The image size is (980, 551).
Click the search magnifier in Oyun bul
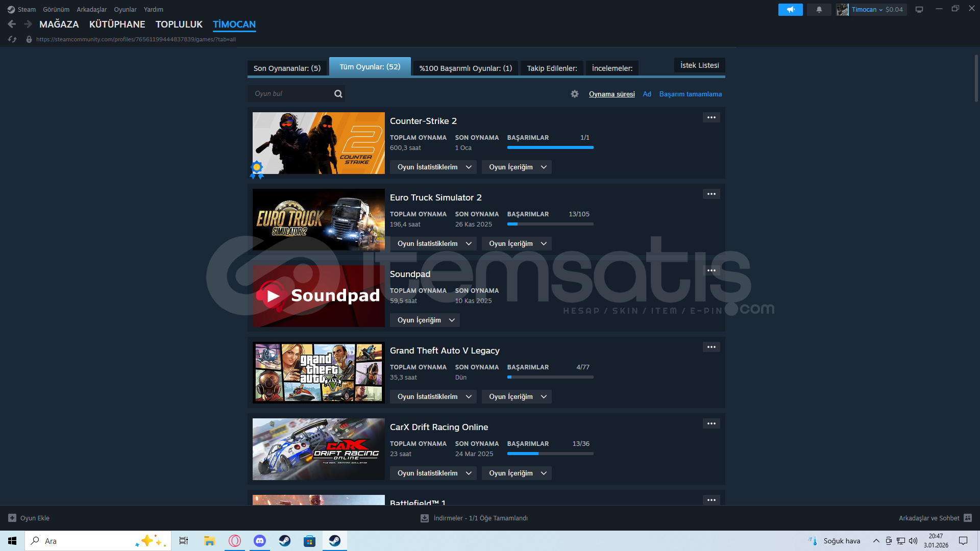tap(338, 94)
